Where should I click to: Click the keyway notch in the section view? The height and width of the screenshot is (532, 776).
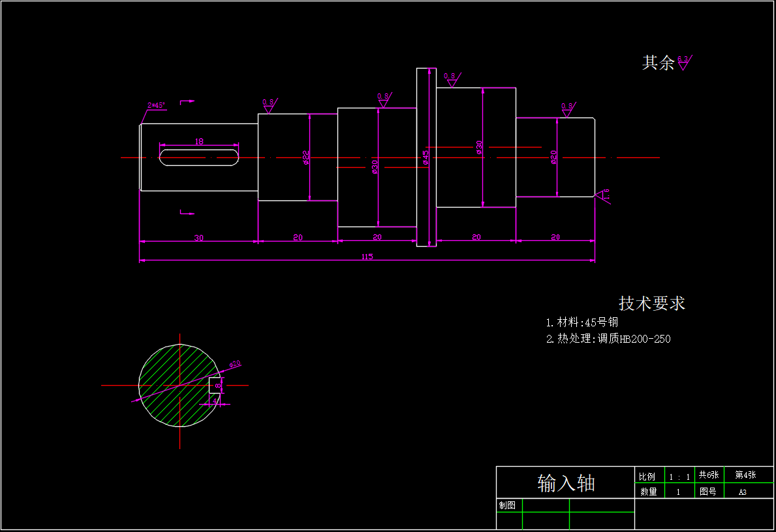215,386
